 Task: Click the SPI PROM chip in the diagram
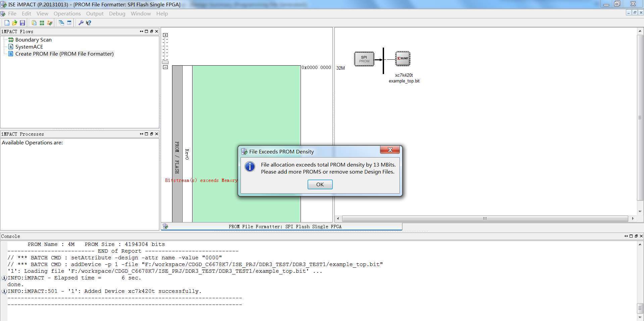click(x=364, y=59)
